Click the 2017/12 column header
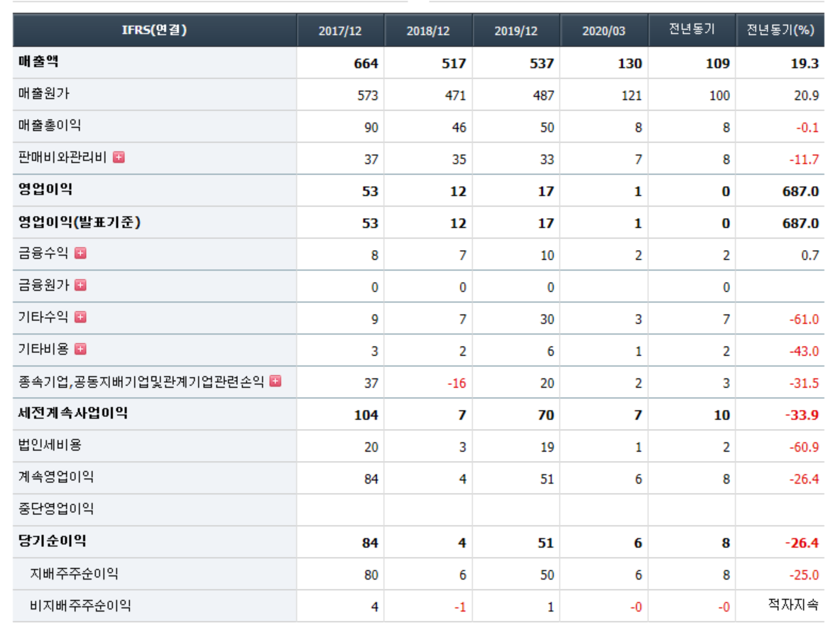The width and height of the screenshot is (840, 640). 340,31
